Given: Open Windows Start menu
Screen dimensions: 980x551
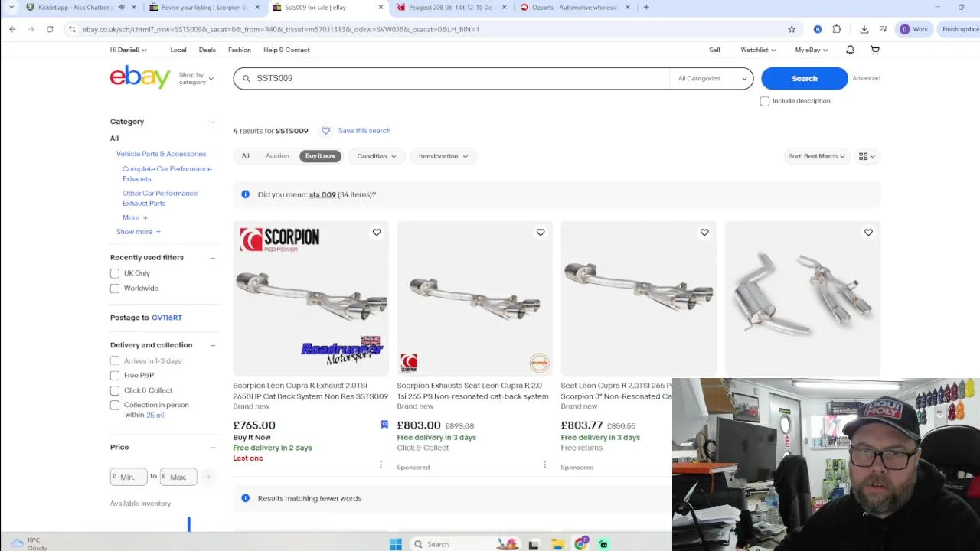Looking at the screenshot, I should coord(396,544).
